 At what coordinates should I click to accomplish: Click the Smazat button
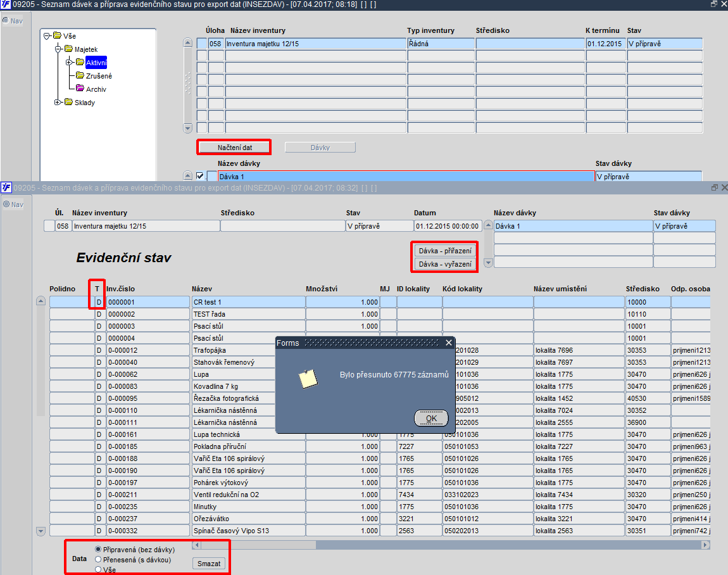[209, 564]
